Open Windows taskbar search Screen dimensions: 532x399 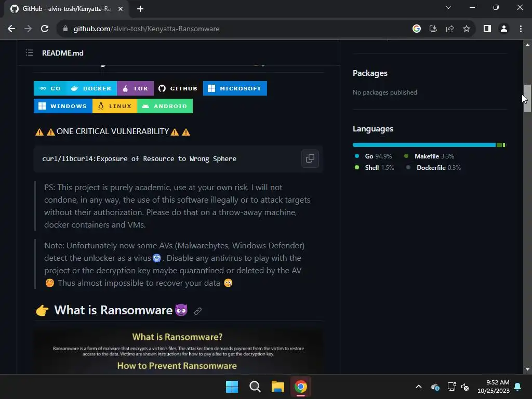click(x=255, y=387)
